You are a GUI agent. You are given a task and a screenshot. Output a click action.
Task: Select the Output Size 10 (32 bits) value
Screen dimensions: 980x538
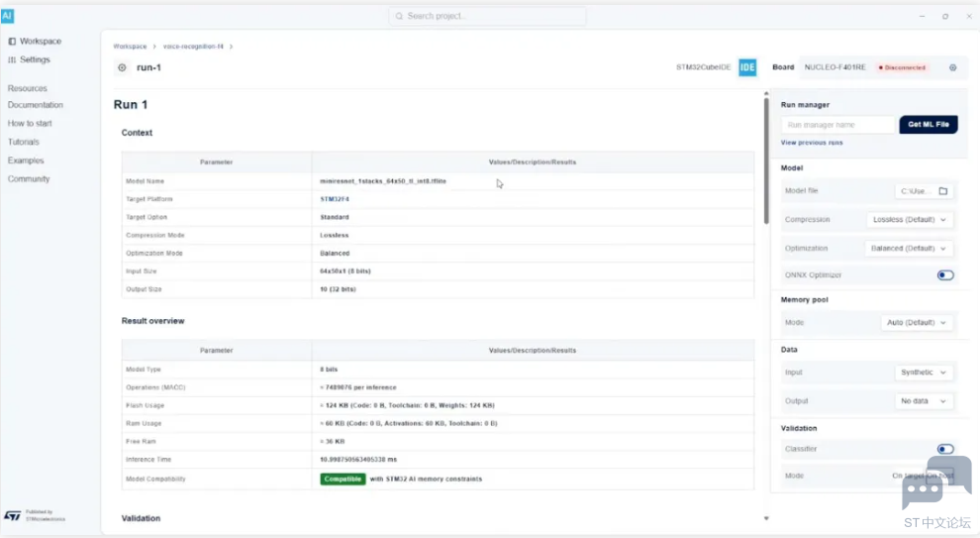tap(338, 289)
